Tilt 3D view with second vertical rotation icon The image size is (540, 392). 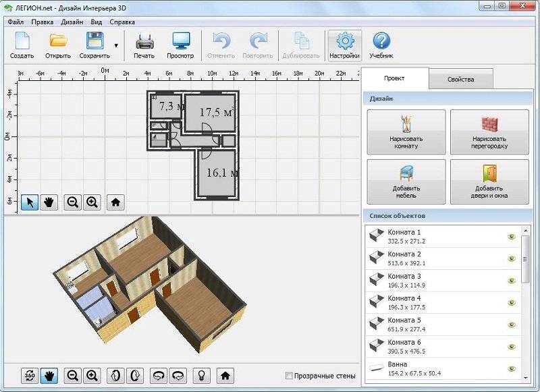(135, 376)
